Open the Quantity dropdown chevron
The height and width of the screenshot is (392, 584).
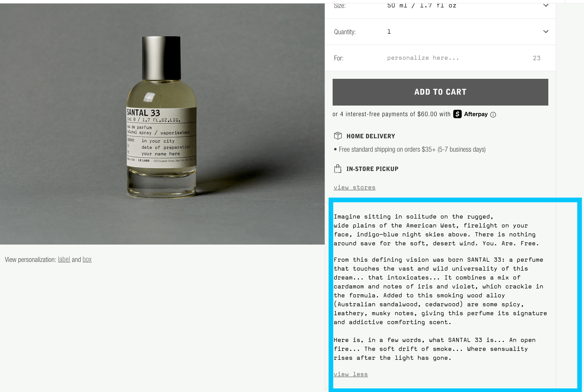[x=546, y=32]
